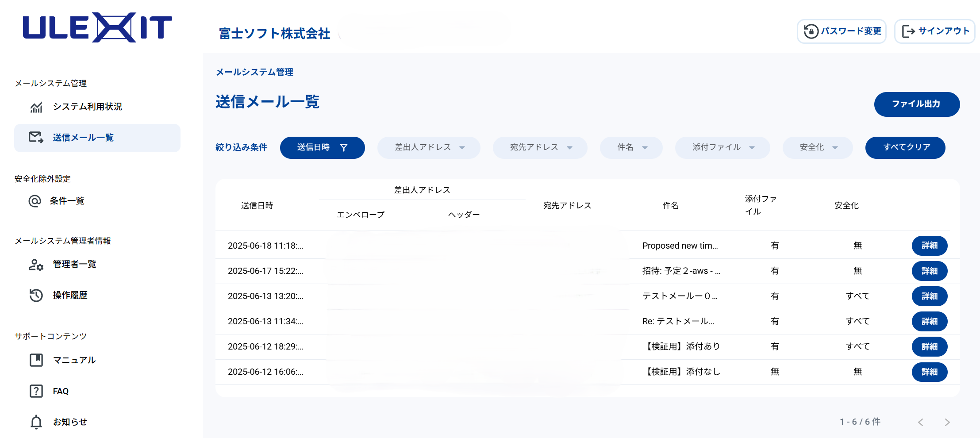Click サインアウト button
The image size is (980, 438).
tap(935, 31)
